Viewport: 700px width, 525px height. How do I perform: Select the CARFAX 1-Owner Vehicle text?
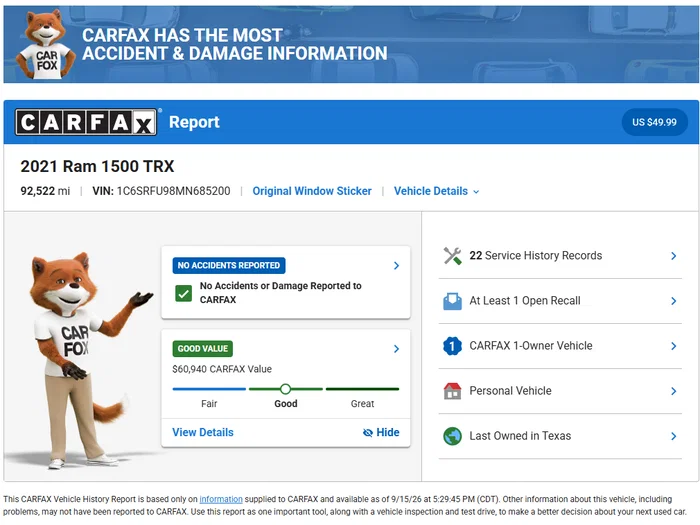click(531, 346)
